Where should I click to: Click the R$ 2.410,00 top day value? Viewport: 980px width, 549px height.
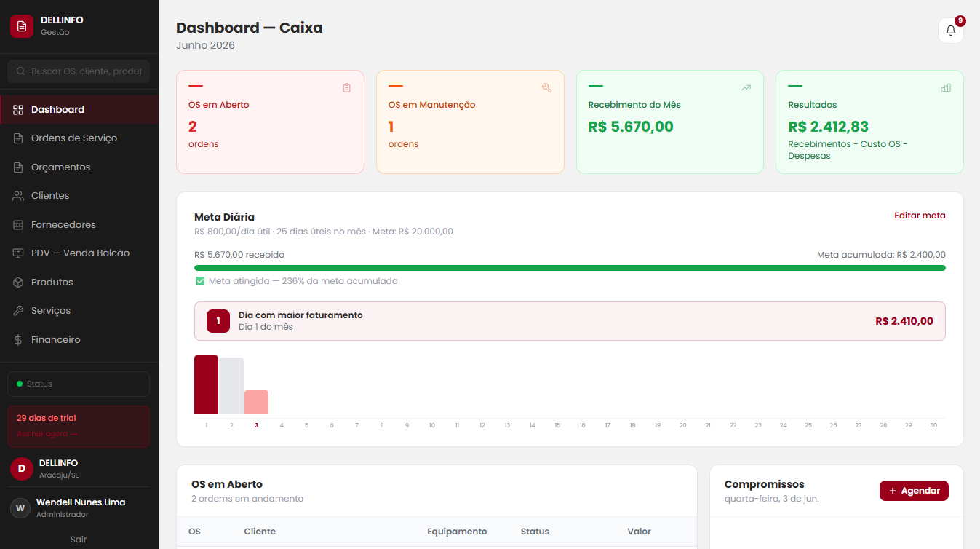tap(904, 321)
